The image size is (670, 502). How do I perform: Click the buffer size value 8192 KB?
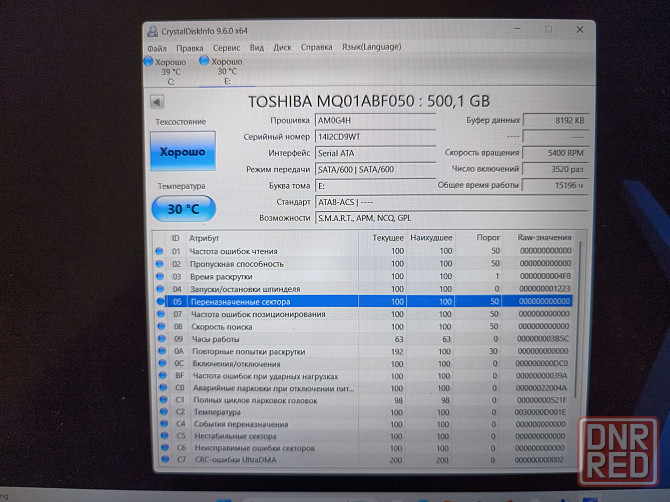point(555,120)
